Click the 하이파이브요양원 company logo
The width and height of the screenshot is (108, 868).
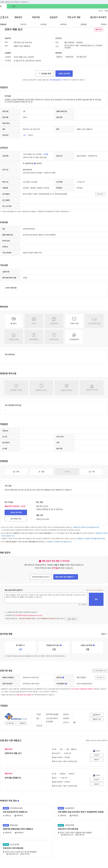click(x=16, y=716)
